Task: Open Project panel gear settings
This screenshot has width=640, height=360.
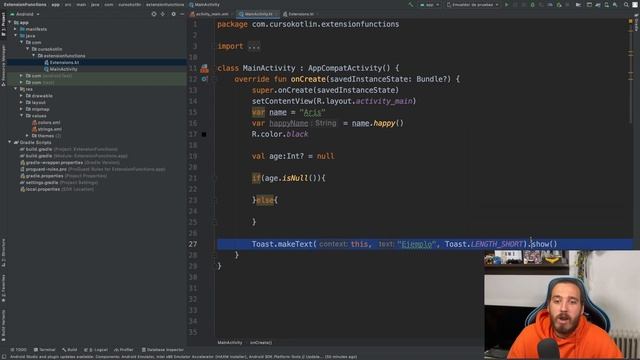Action: [173, 14]
